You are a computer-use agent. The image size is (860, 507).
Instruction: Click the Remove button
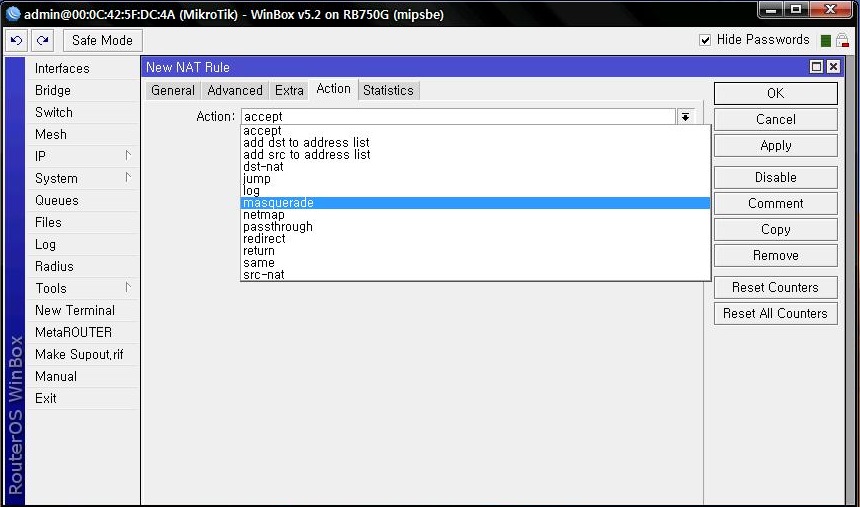tap(776, 255)
